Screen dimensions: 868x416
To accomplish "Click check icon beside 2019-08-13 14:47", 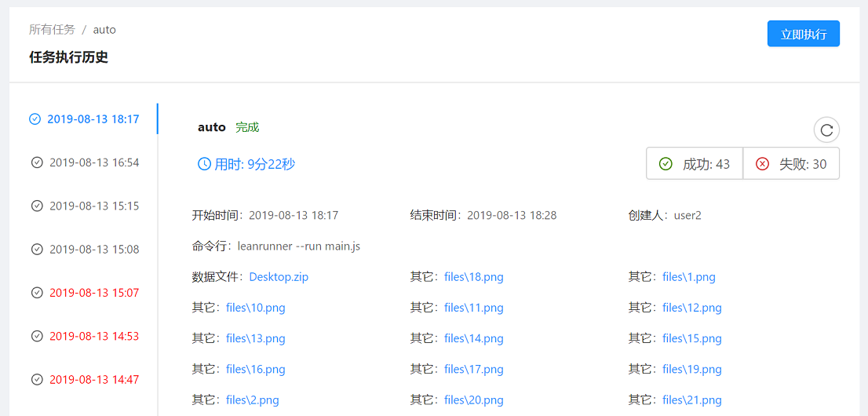I will pos(37,380).
